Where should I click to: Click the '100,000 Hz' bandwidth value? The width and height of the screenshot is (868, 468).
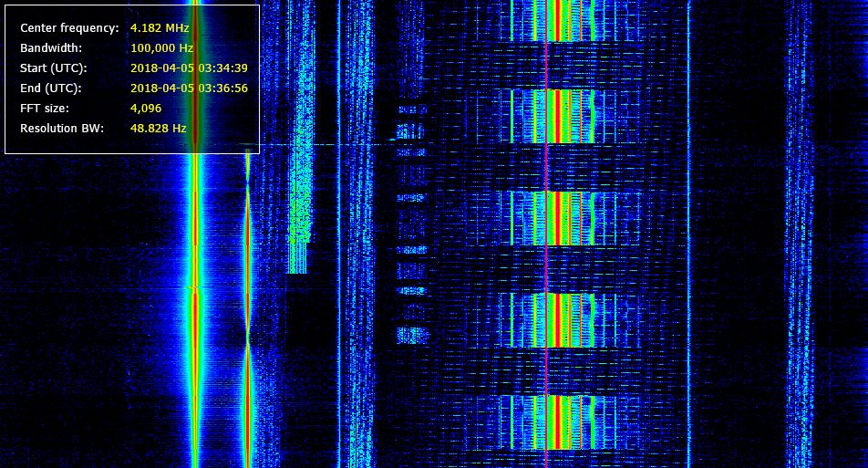(161, 48)
